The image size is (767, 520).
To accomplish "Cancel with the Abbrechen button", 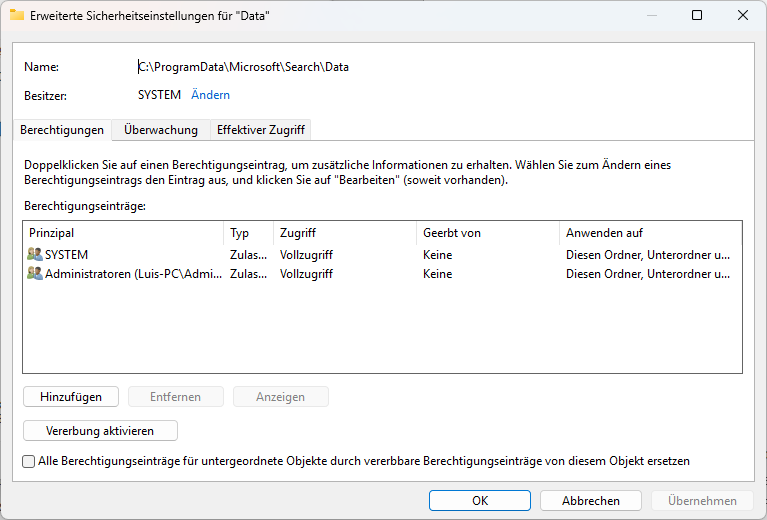I will [591, 500].
